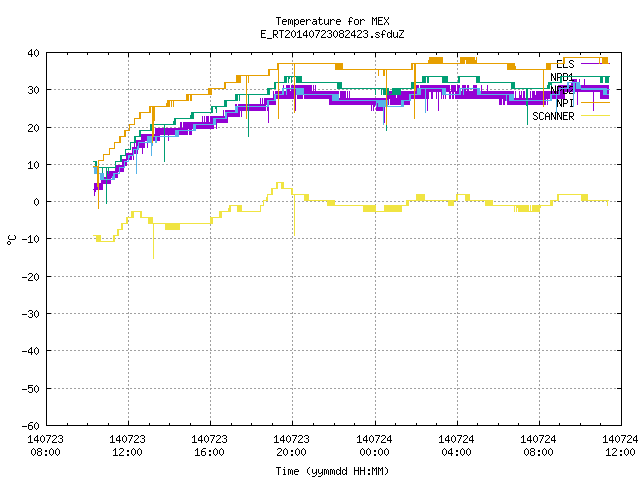Image resolution: width=640 pixels, height=480 pixels.
Task: Click the x-axis tick "140723 08:00"
Action: [x=45, y=446]
